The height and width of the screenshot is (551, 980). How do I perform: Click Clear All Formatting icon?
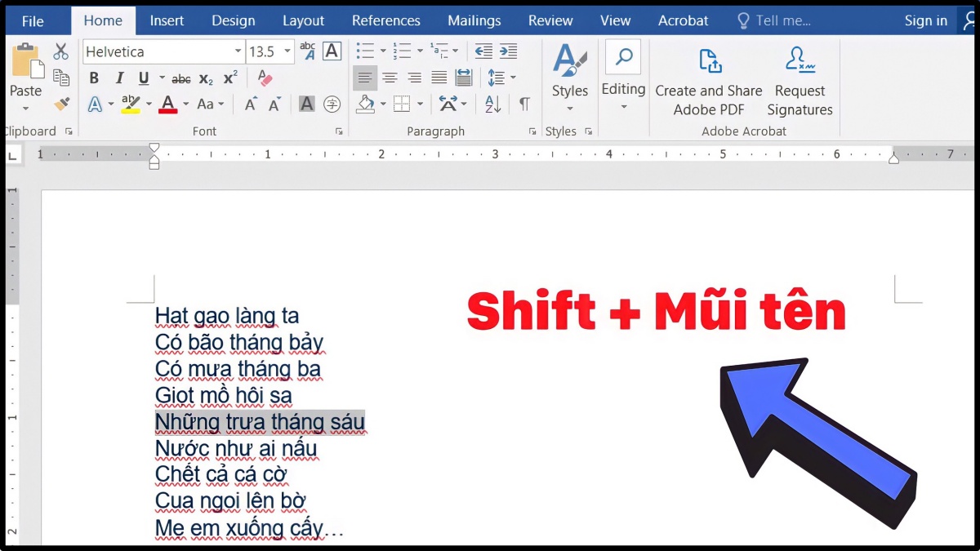264,76
